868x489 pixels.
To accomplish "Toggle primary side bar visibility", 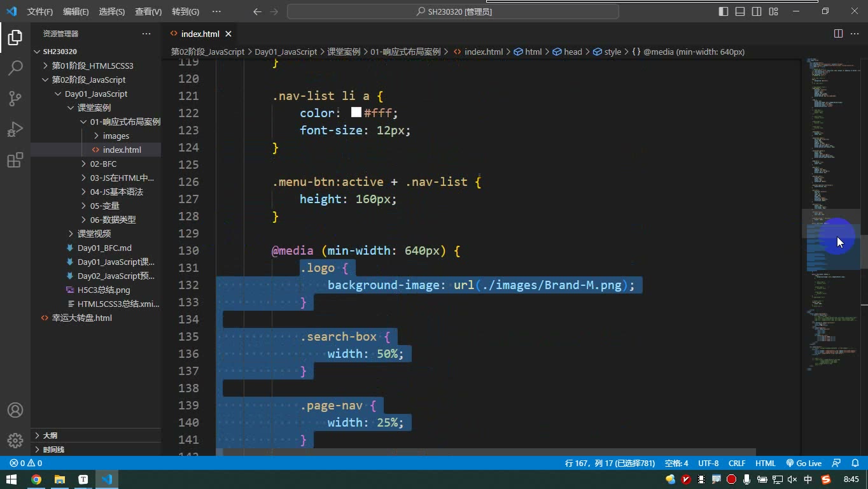I will tap(724, 11).
